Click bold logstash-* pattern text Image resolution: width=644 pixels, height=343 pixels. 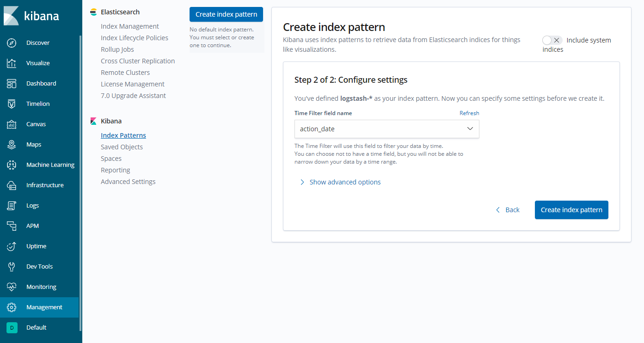point(356,98)
